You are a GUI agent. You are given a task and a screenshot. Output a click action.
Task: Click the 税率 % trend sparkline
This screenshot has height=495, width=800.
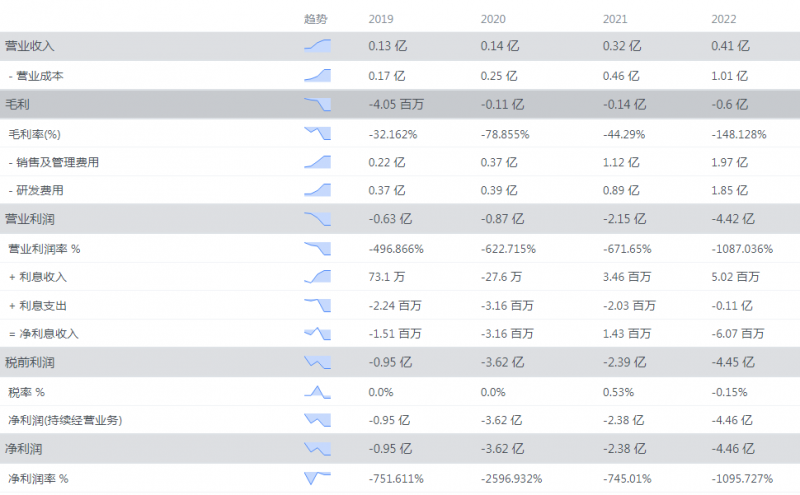[x=317, y=391]
